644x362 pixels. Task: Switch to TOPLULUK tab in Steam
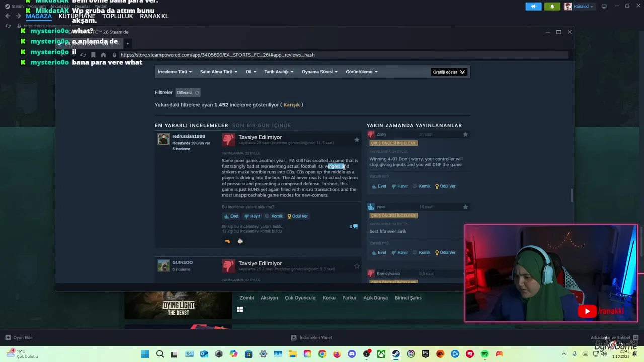click(118, 16)
